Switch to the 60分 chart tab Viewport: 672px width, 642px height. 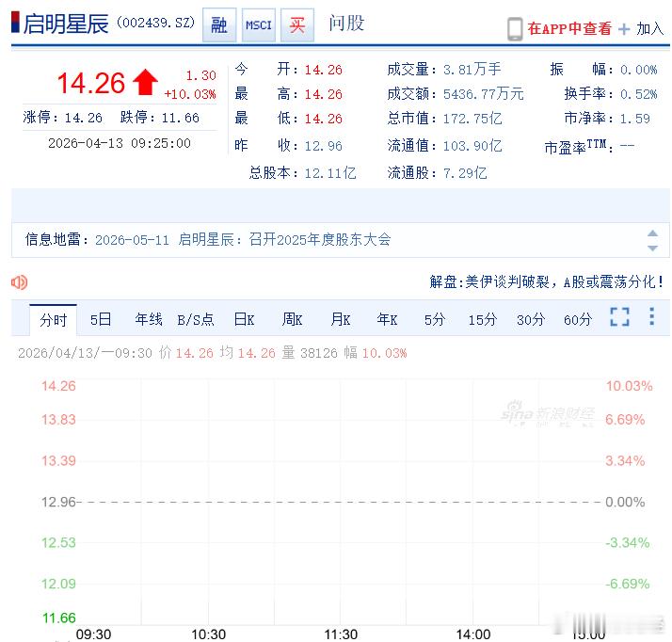coord(578,320)
